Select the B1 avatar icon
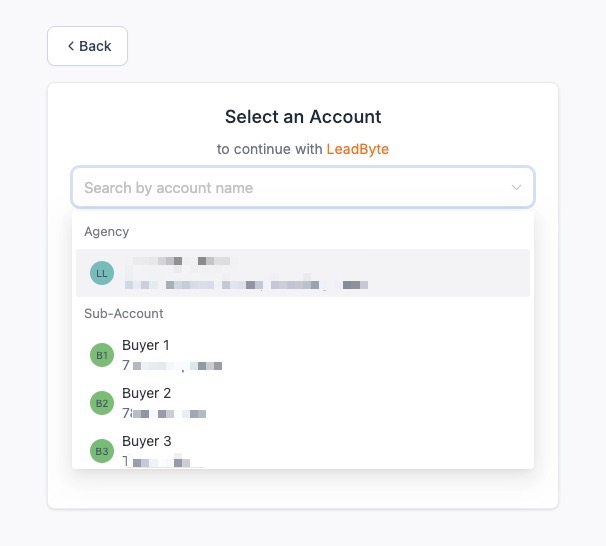 click(102, 355)
